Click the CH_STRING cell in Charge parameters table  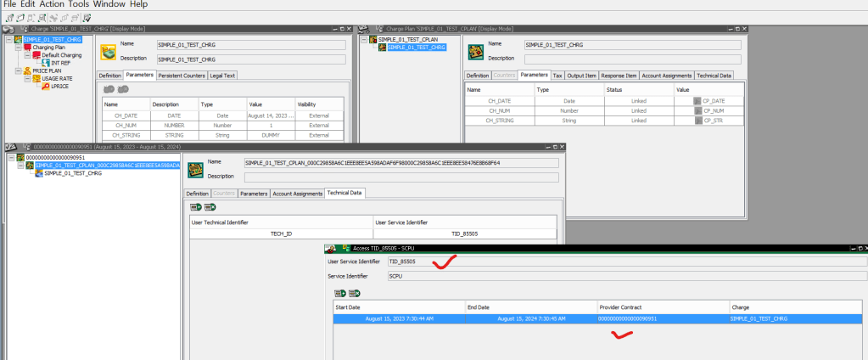coord(126,135)
